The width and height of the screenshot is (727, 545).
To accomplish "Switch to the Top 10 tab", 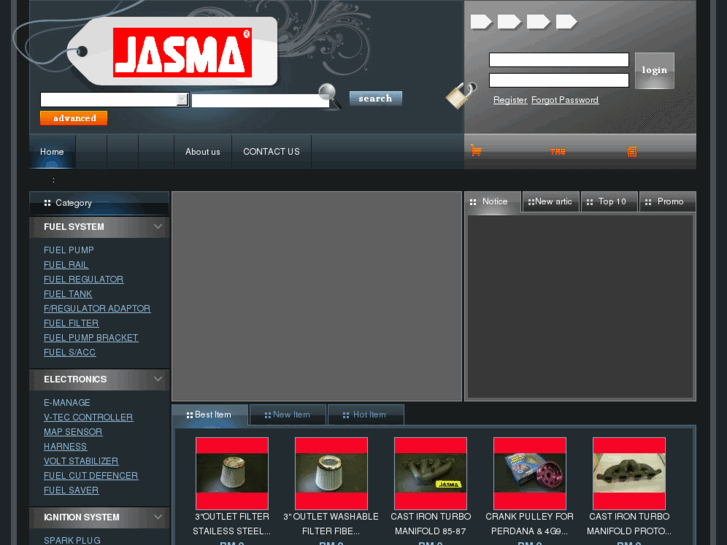I will tap(609, 202).
